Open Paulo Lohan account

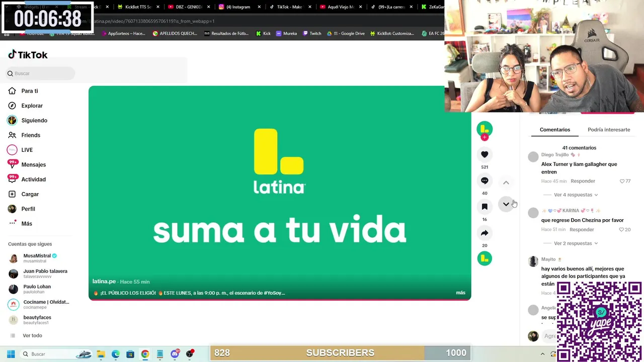pos(31,289)
